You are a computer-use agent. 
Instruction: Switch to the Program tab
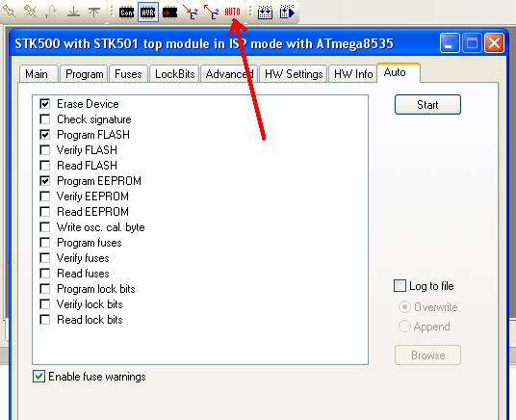click(x=85, y=74)
